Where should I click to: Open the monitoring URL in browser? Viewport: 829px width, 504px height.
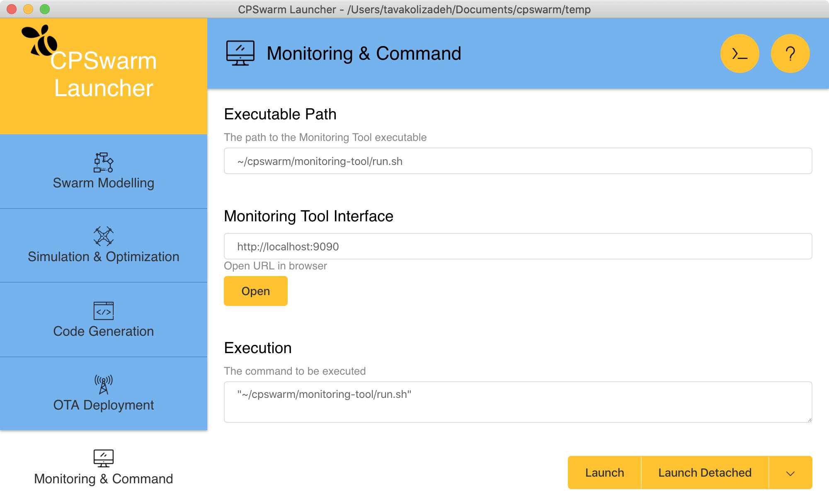tap(255, 291)
